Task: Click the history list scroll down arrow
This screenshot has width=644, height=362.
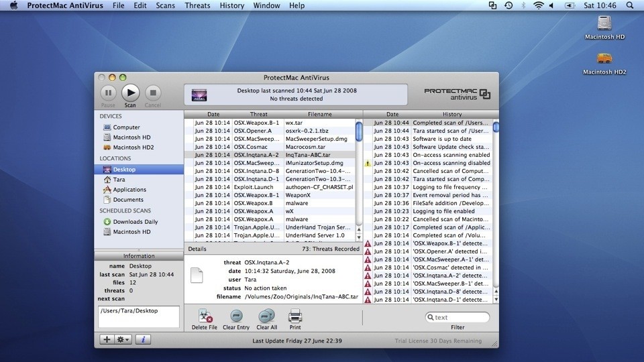Action: pos(496,300)
